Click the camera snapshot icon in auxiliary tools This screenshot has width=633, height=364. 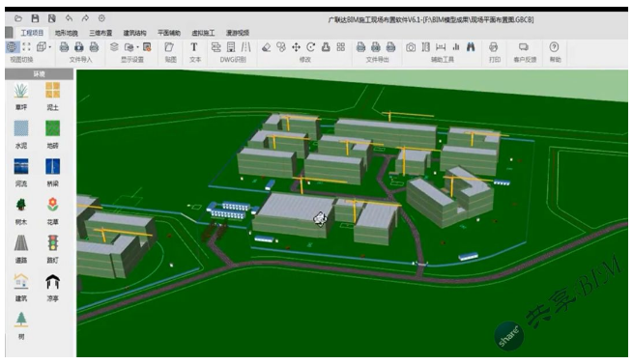(411, 47)
